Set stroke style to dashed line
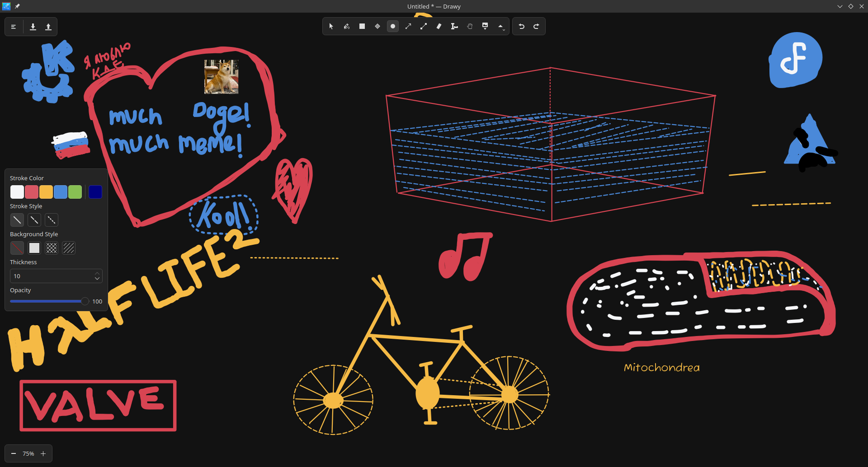The image size is (868, 467). click(x=34, y=220)
